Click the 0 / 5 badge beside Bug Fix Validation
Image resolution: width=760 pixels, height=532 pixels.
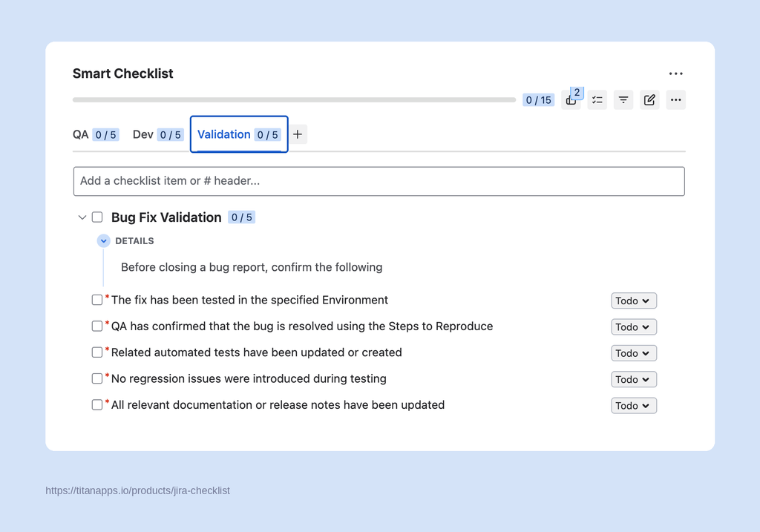click(x=241, y=217)
